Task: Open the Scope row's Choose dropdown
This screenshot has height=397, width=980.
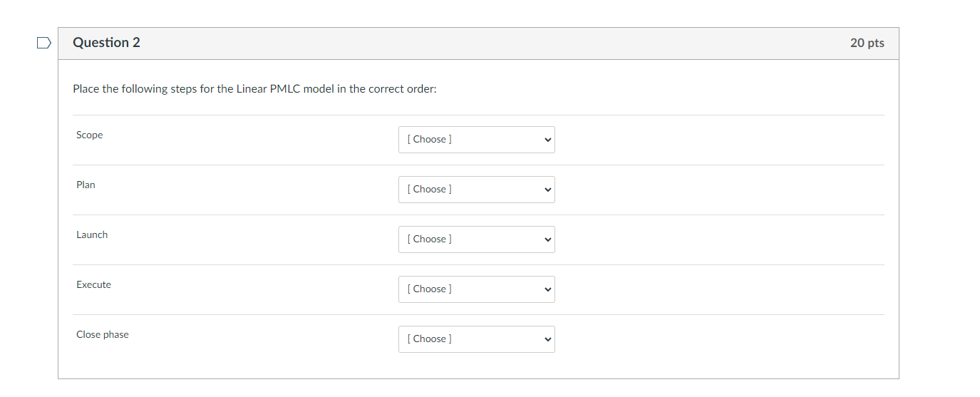Action: point(476,140)
